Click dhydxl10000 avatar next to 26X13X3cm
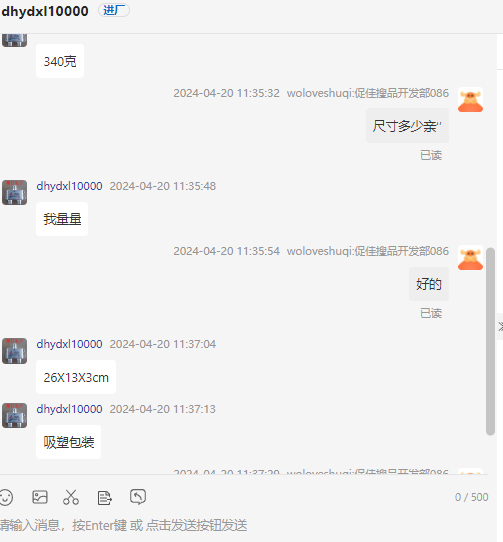 (15, 351)
